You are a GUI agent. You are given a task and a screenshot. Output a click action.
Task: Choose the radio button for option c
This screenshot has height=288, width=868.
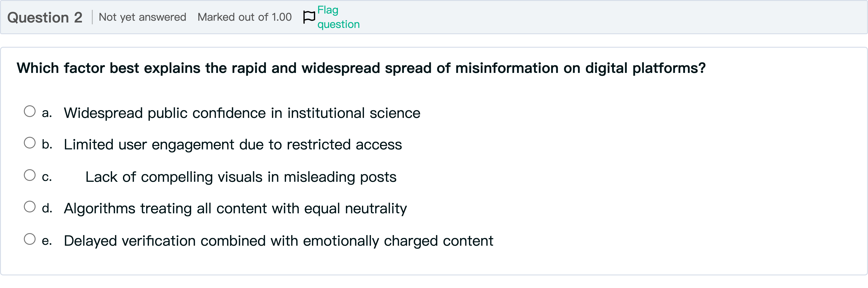coord(30,175)
